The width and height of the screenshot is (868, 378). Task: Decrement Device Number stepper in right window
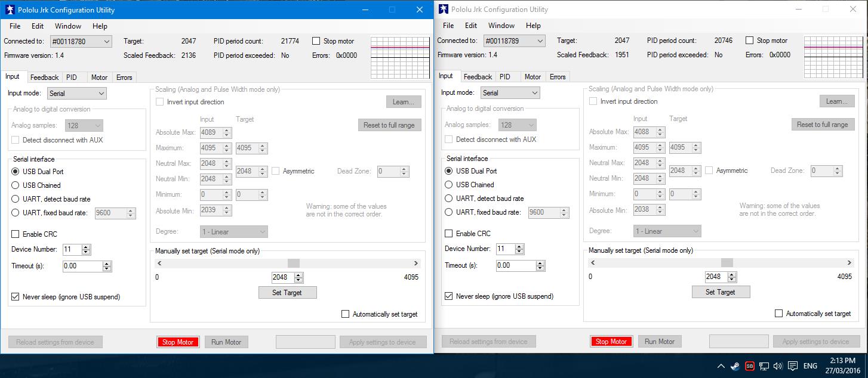click(x=519, y=252)
